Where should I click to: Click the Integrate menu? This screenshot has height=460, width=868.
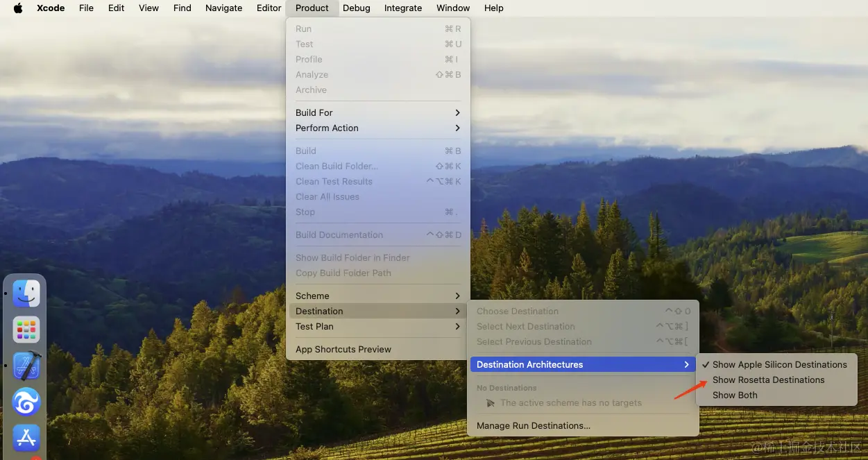(402, 8)
